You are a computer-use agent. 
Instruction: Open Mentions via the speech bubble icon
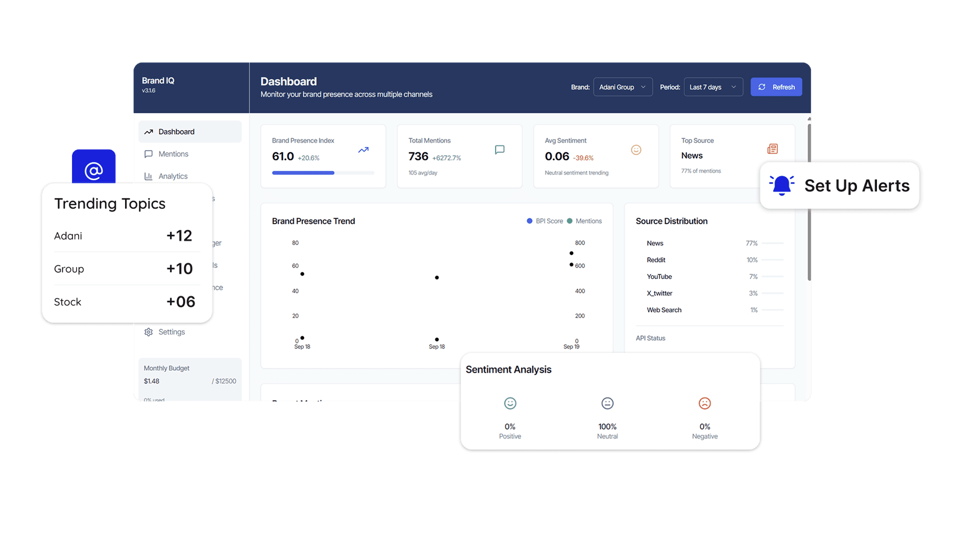coord(149,154)
